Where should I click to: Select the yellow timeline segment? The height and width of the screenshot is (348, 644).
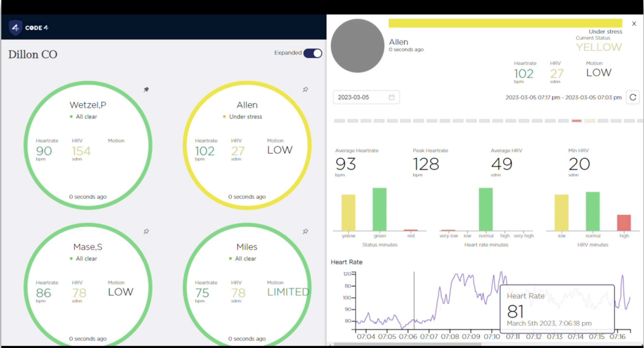(x=590, y=121)
